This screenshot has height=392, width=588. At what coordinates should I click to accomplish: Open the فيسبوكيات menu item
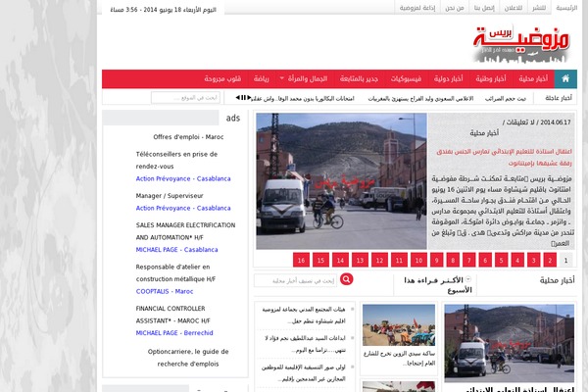406,78
